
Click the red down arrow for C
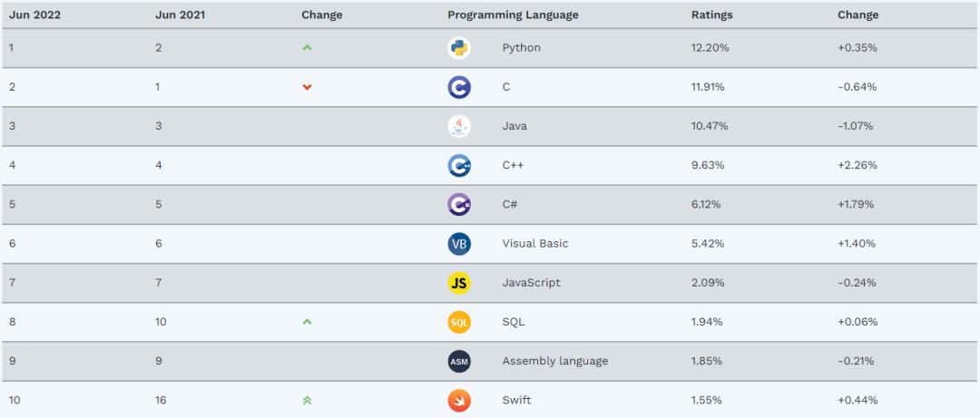[x=307, y=87]
